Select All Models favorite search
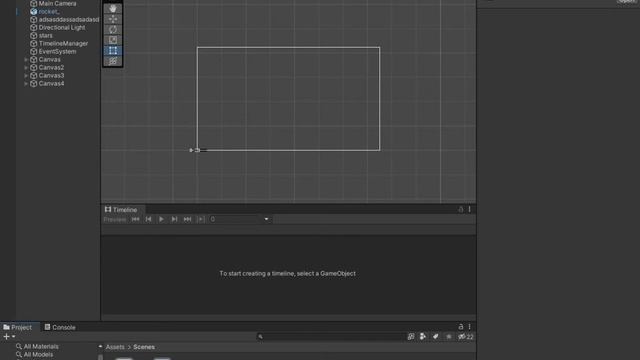This screenshot has height=360, width=640. point(38,355)
